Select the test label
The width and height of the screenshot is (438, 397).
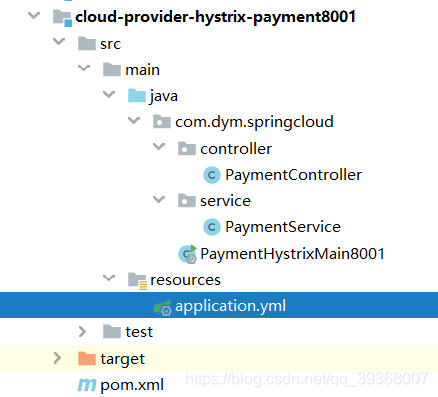click(139, 332)
